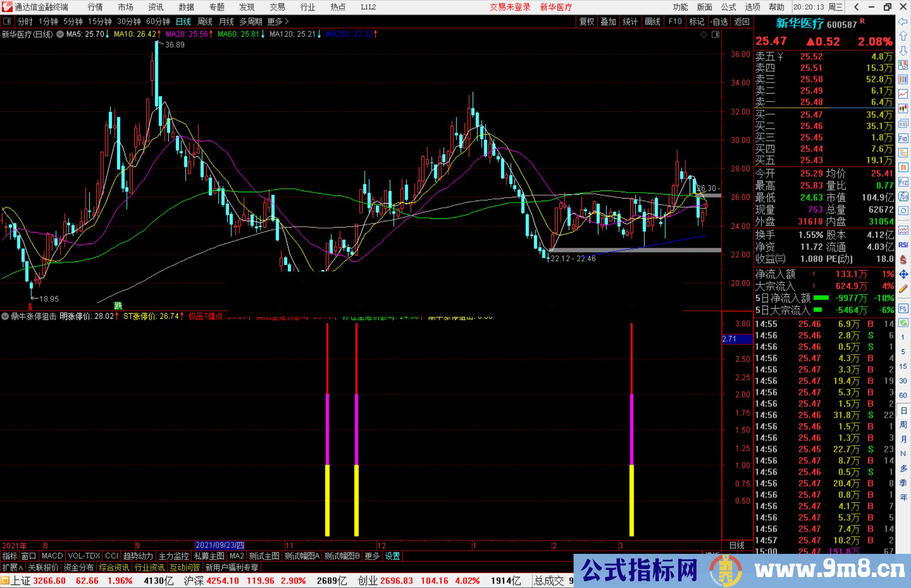This screenshot has width=911, height=588.
Task: Click the down arrow icon in right sidebar
Action: pyautogui.click(x=903, y=51)
